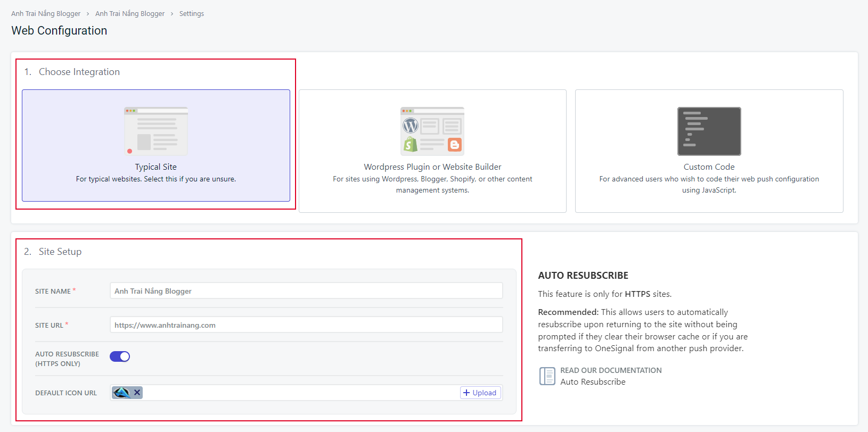Select the Typical Site integration card

[x=156, y=145]
